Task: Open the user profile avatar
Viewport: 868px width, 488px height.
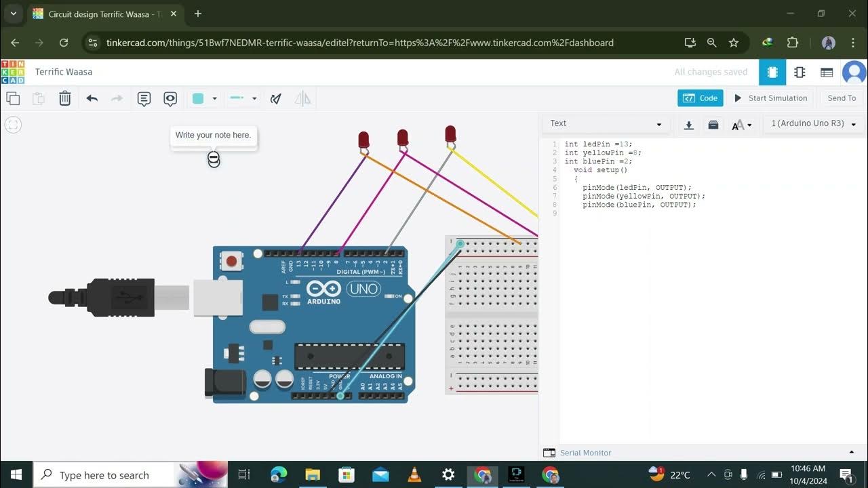Action: 854,72
